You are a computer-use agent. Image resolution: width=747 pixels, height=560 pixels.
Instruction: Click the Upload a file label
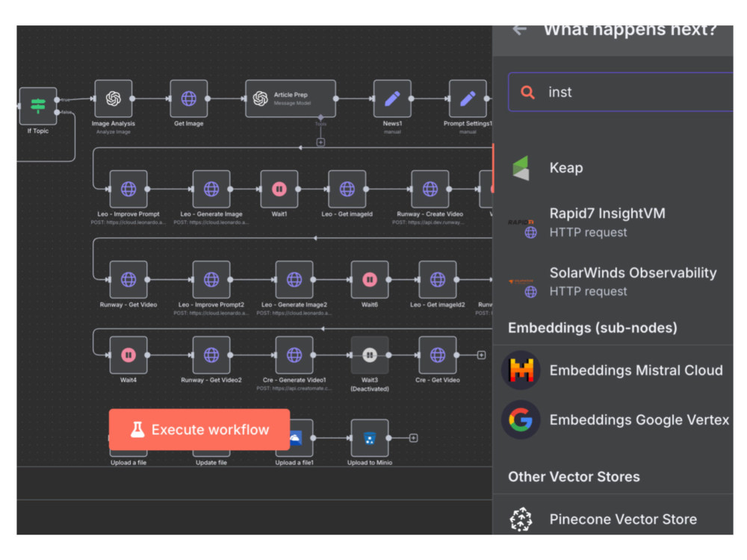128,463
